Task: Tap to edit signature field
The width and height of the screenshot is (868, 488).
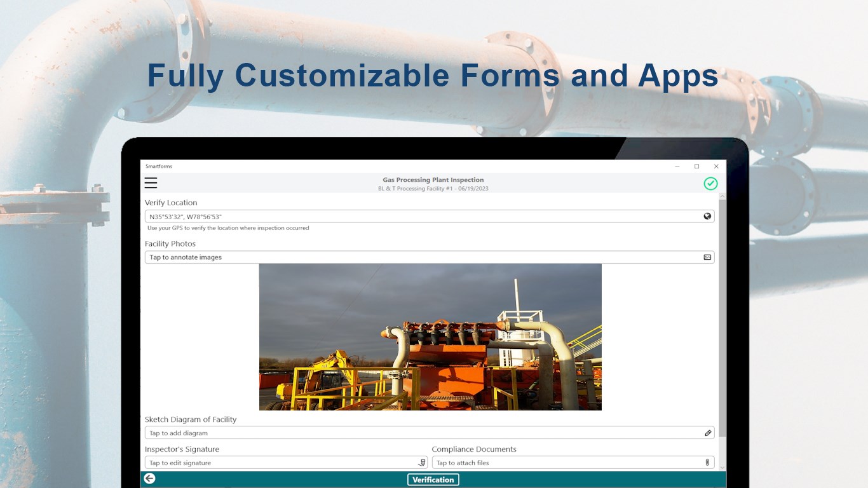Action: tap(286, 463)
